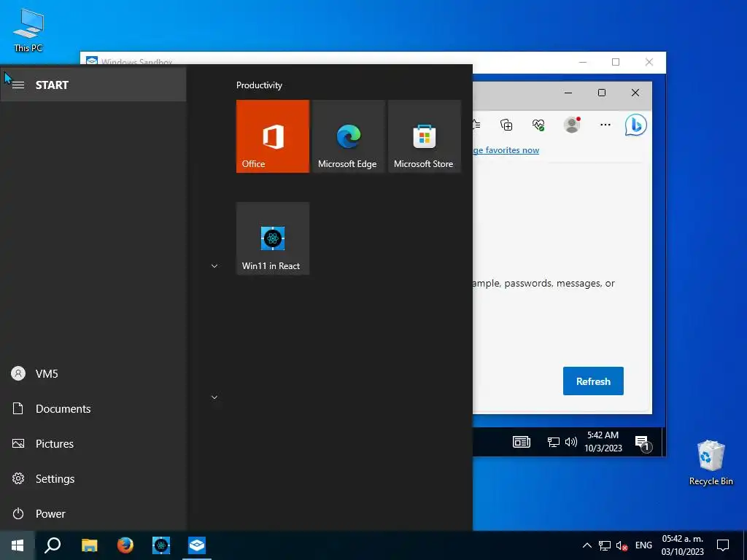Open host network tray icon

(605, 545)
